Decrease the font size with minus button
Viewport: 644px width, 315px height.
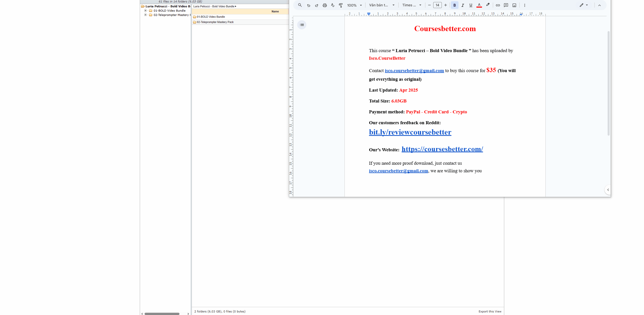[429, 5]
